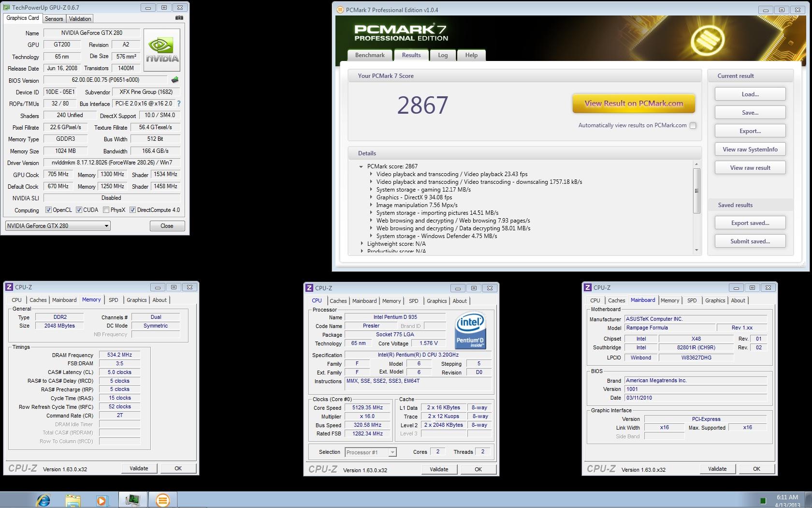The height and width of the screenshot is (508, 812).
Task: Switch to SPD tab in CPU-Z Memory window
Action: click(x=114, y=300)
